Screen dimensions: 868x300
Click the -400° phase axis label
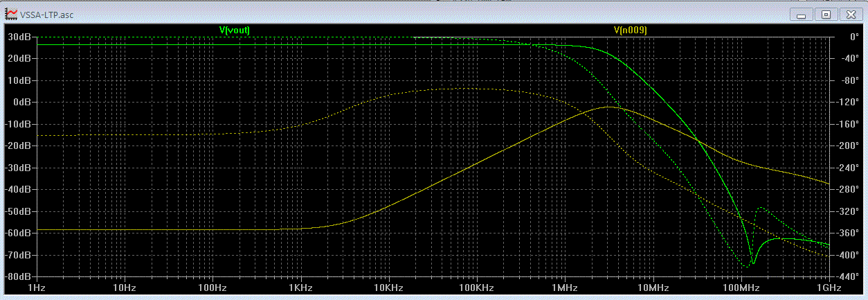[x=847, y=255]
